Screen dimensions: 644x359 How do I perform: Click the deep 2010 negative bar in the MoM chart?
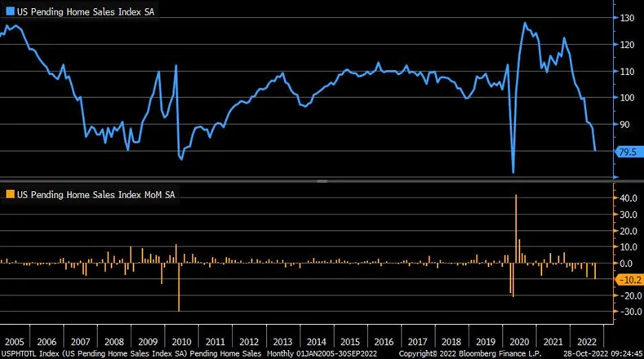coord(179,287)
